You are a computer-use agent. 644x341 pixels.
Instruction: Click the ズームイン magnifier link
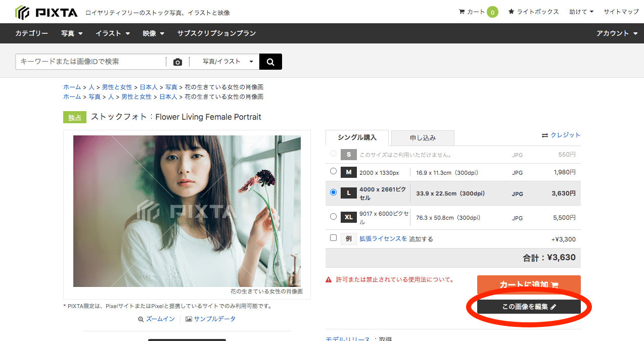156,319
